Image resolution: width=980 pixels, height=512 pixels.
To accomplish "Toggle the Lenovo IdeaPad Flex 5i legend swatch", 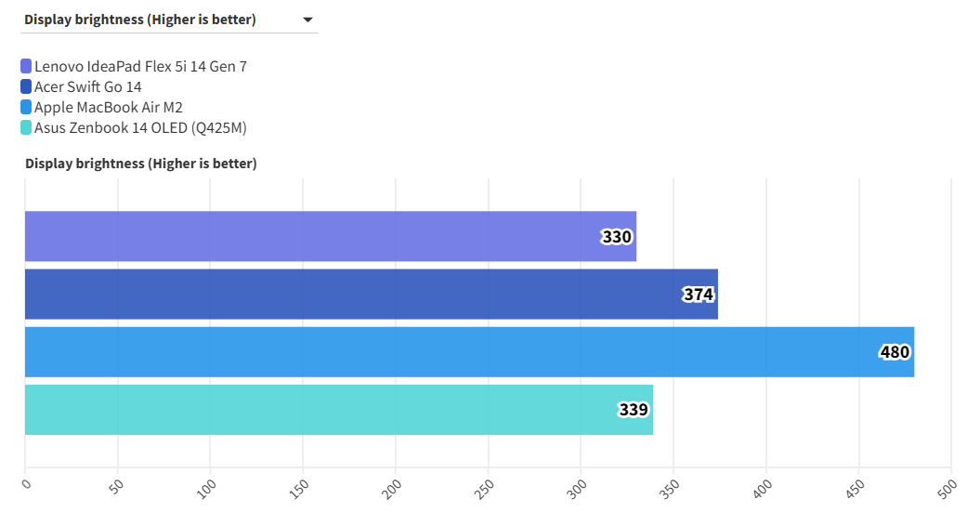I will click(x=26, y=67).
